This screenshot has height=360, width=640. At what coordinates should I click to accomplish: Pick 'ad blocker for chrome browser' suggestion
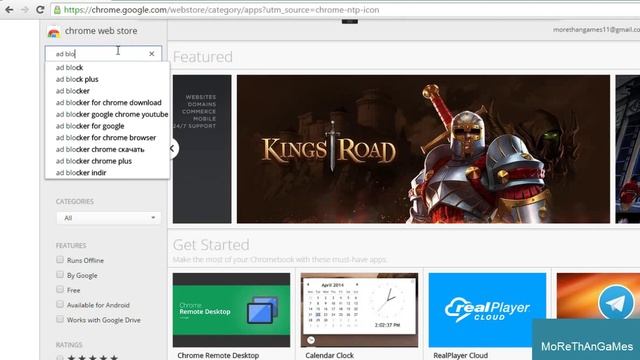pyautogui.click(x=107, y=138)
